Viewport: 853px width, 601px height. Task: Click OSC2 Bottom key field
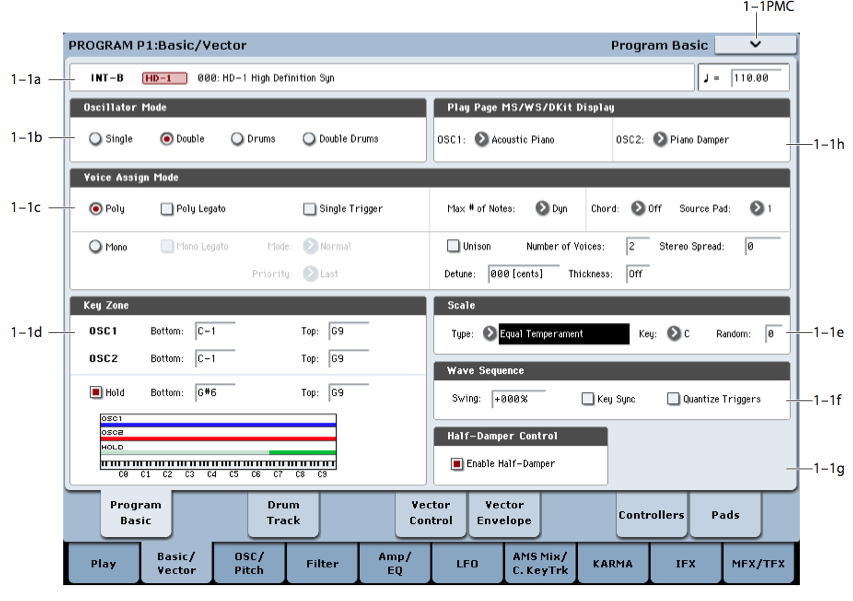(215, 358)
